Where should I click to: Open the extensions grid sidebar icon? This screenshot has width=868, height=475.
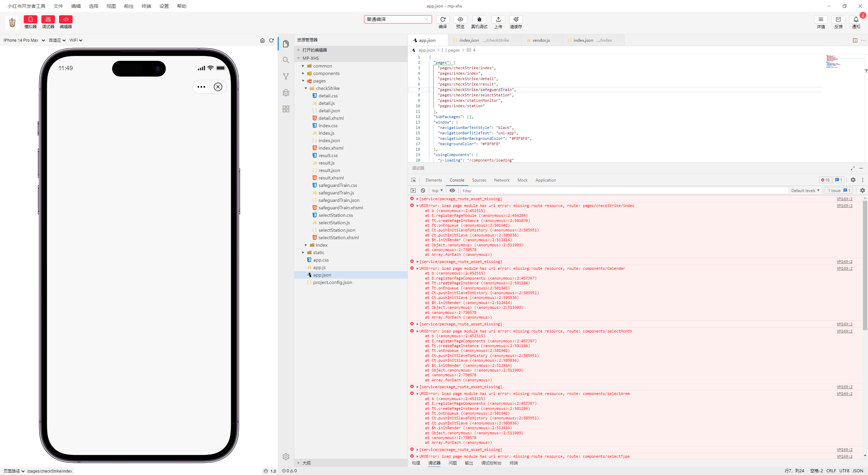point(286,109)
